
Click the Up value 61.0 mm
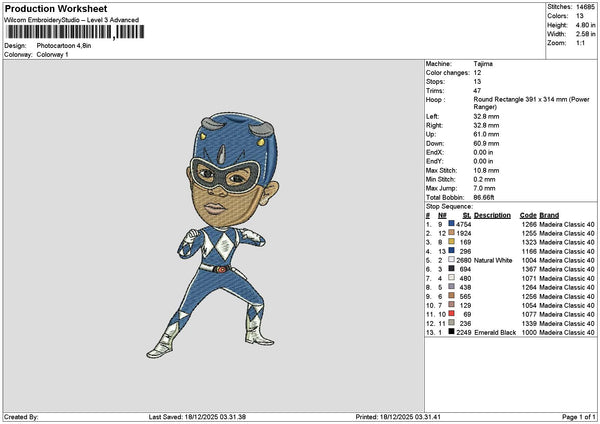pos(486,134)
